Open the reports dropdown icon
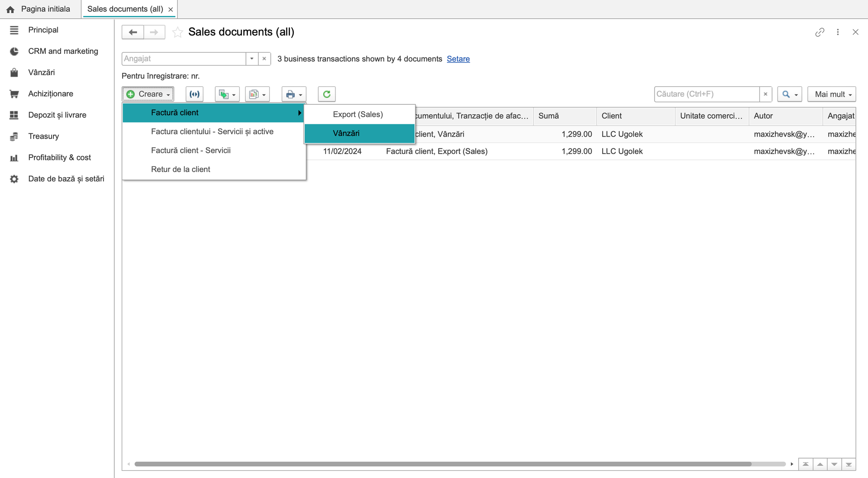Viewport: 868px width, 478px height. tap(257, 94)
